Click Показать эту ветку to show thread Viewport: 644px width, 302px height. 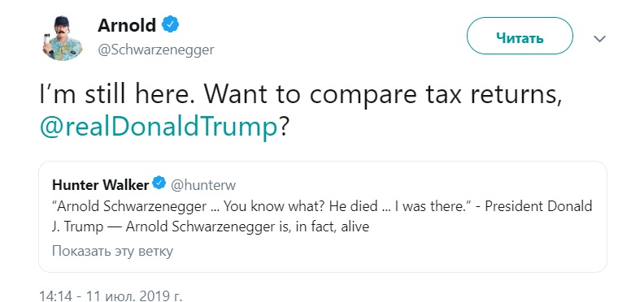(x=112, y=251)
